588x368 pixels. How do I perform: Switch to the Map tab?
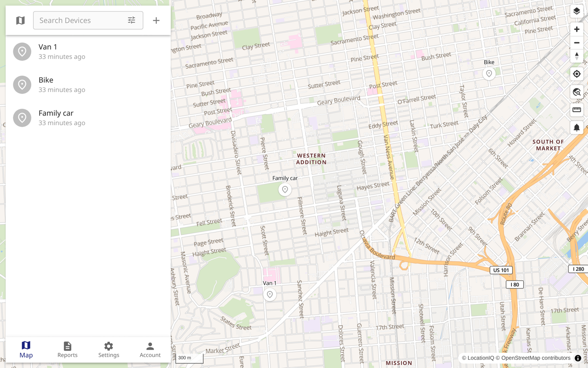[26, 350]
